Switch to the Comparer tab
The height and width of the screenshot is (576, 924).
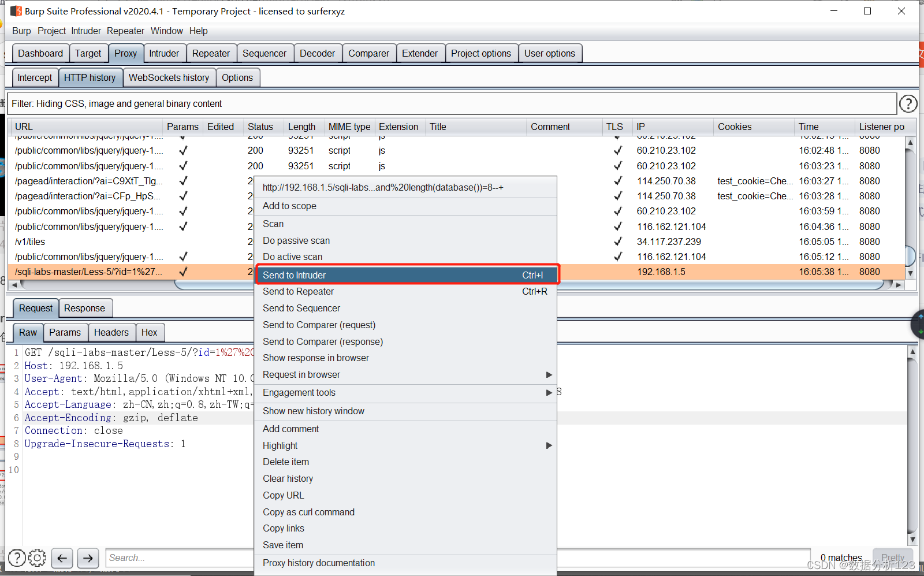[368, 54]
